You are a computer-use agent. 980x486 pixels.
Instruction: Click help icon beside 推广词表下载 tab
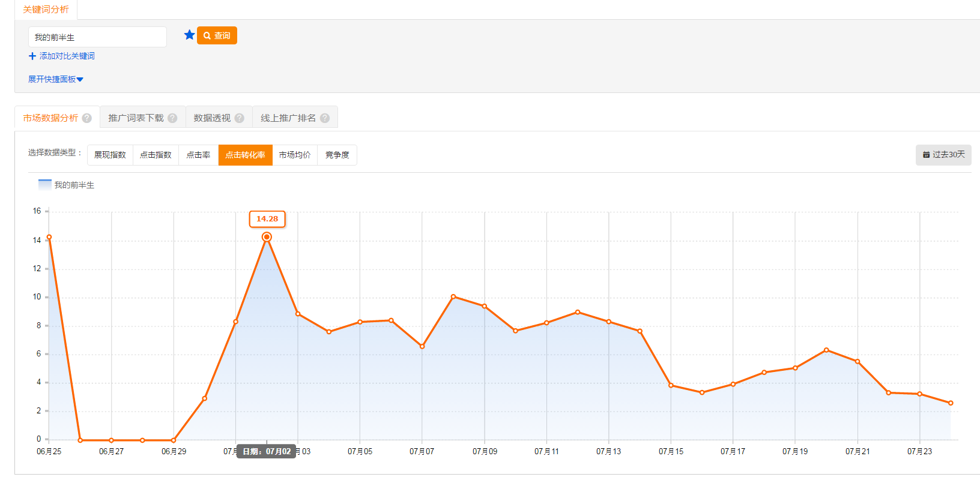pos(172,118)
